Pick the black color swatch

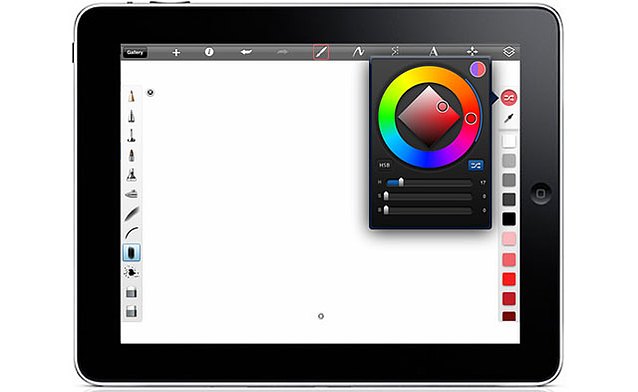[x=509, y=219]
